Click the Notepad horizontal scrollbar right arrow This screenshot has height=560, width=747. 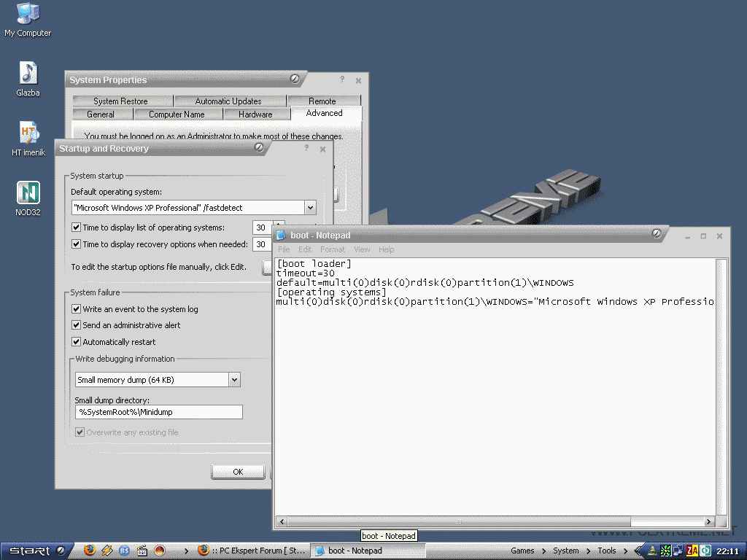708,521
